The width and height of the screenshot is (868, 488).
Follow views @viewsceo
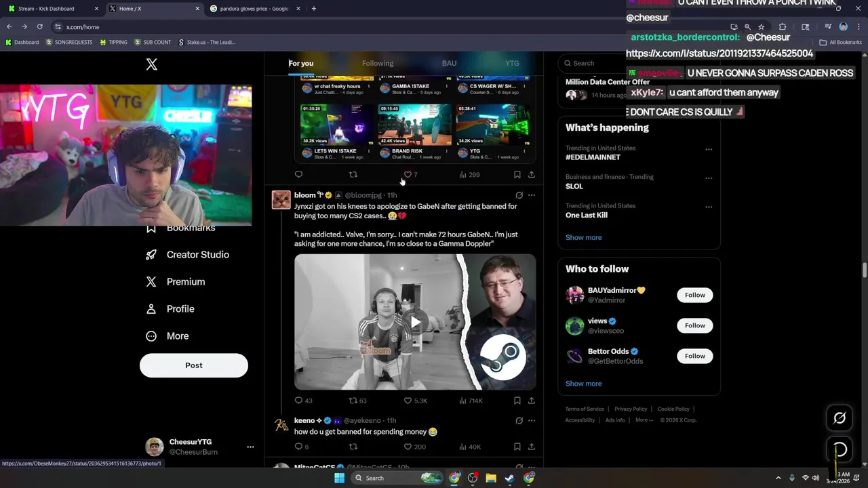click(x=694, y=325)
